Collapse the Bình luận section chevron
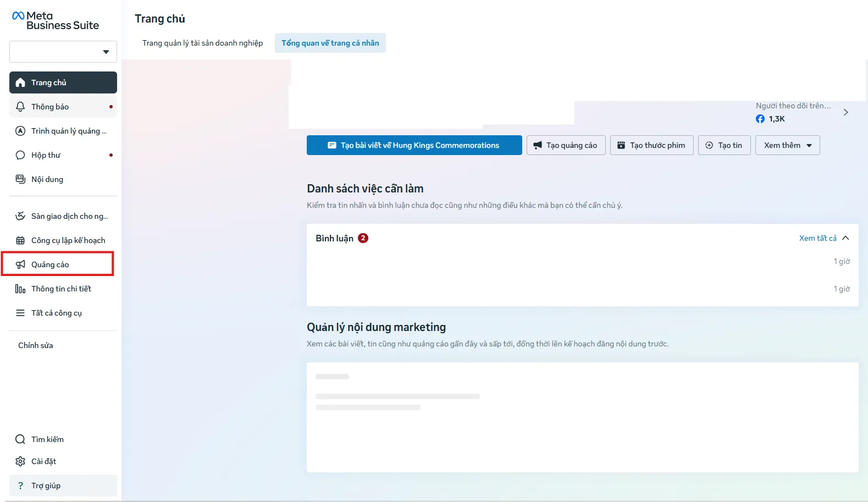The height and width of the screenshot is (502, 868). point(845,238)
